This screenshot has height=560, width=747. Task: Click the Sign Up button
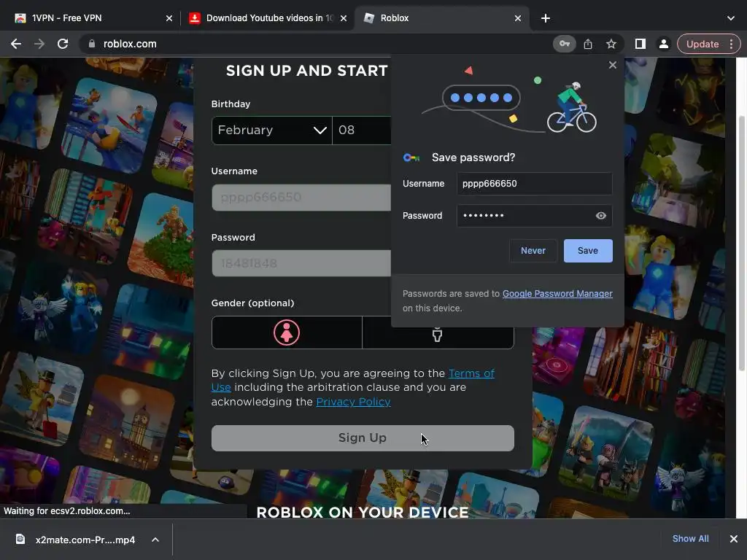tap(363, 438)
